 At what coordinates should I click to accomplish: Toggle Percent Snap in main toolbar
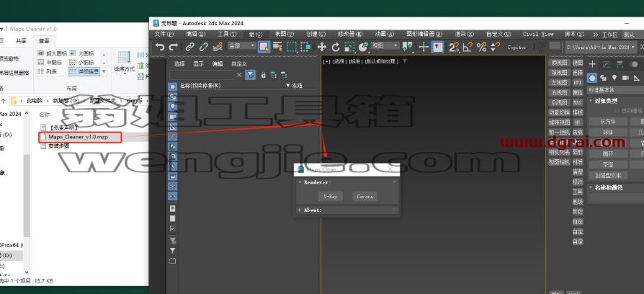(482, 47)
